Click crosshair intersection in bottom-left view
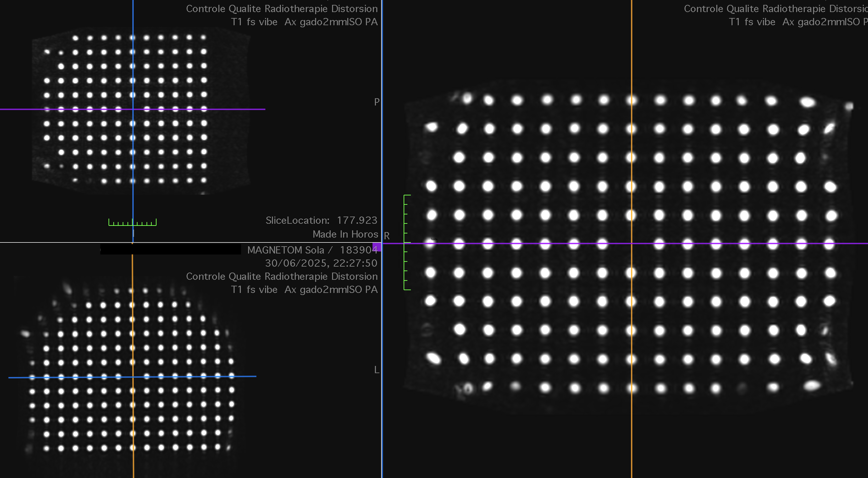The image size is (868, 478). (133, 377)
